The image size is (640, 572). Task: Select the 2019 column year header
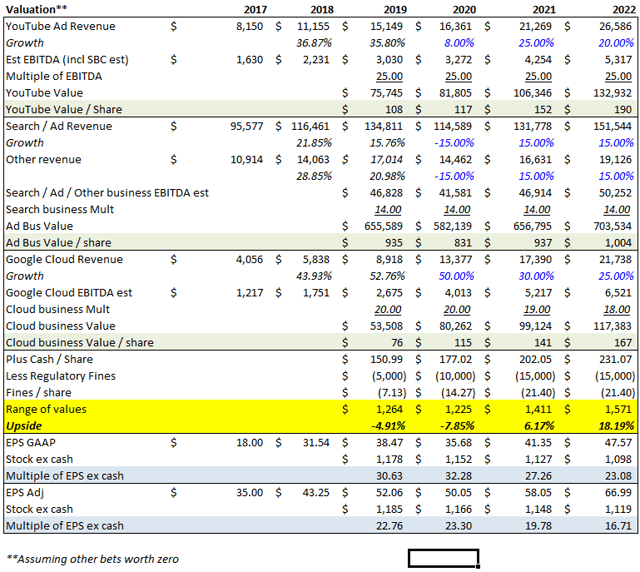point(395,9)
